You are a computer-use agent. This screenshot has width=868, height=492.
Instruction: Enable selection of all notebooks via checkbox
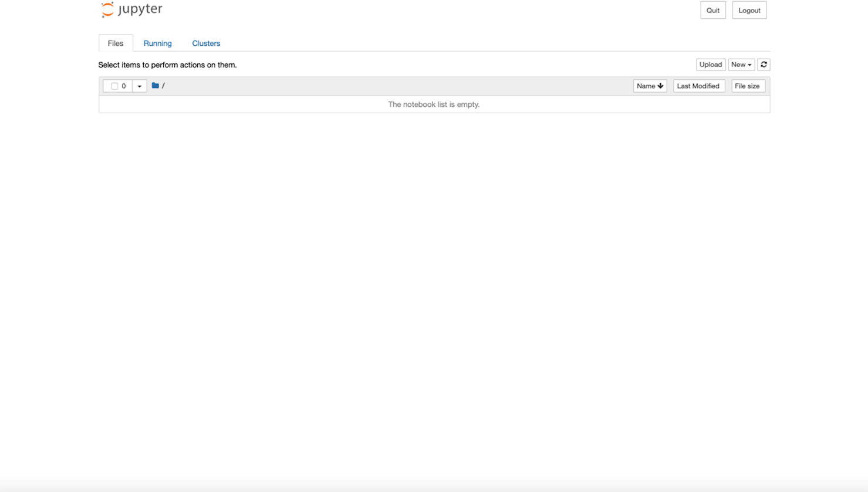115,86
